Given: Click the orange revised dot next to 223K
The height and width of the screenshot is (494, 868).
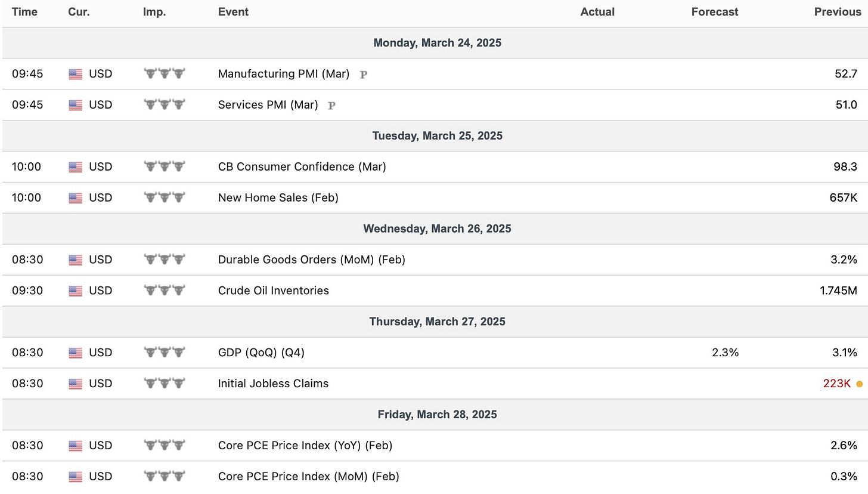Looking at the screenshot, I should [859, 384].
